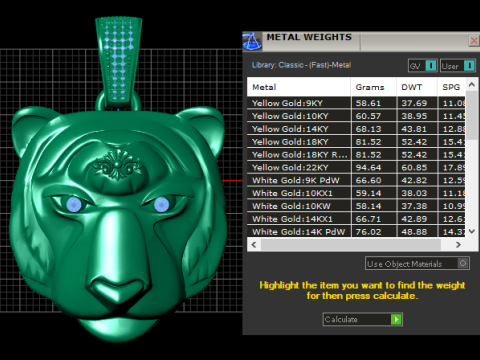The width and height of the screenshot is (480, 360).
Task: Select the White Gold:9K PdW row
Action: pyautogui.click(x=356, y=180)
